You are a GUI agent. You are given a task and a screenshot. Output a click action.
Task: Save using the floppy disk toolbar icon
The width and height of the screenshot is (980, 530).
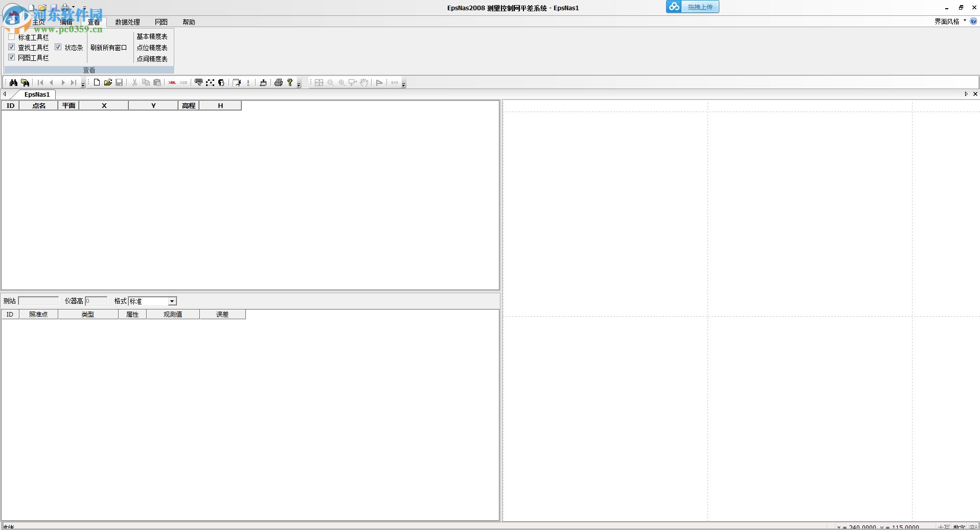point(119,82)
